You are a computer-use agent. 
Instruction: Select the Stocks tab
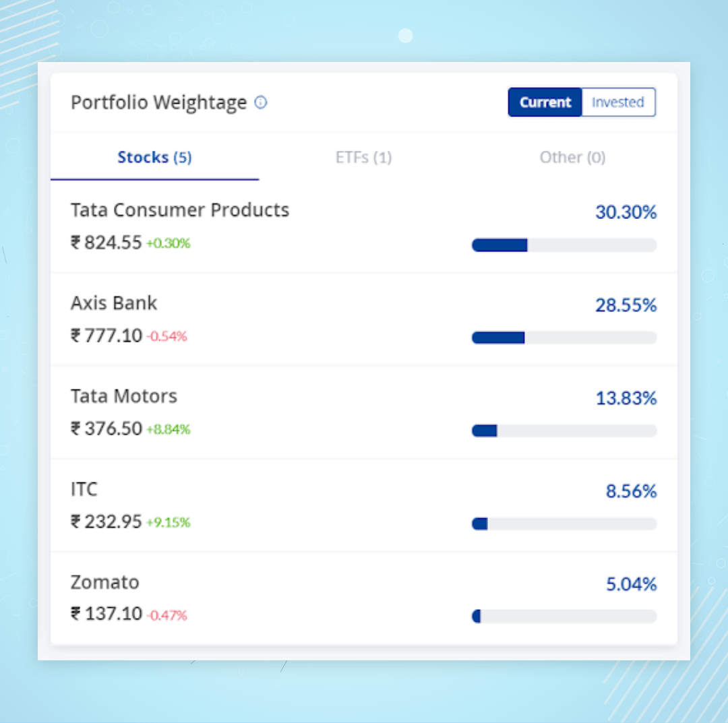[x=154, y=157]
